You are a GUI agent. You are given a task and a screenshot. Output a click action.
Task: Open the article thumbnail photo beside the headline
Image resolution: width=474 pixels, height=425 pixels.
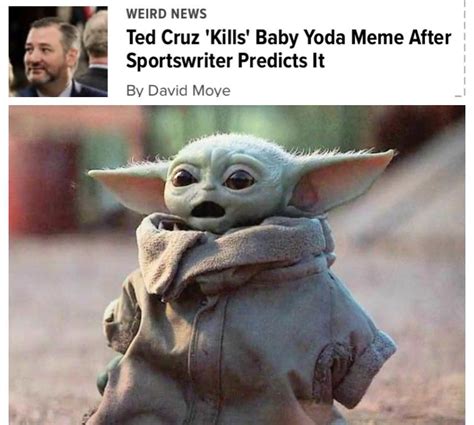(x=58, y=52)
